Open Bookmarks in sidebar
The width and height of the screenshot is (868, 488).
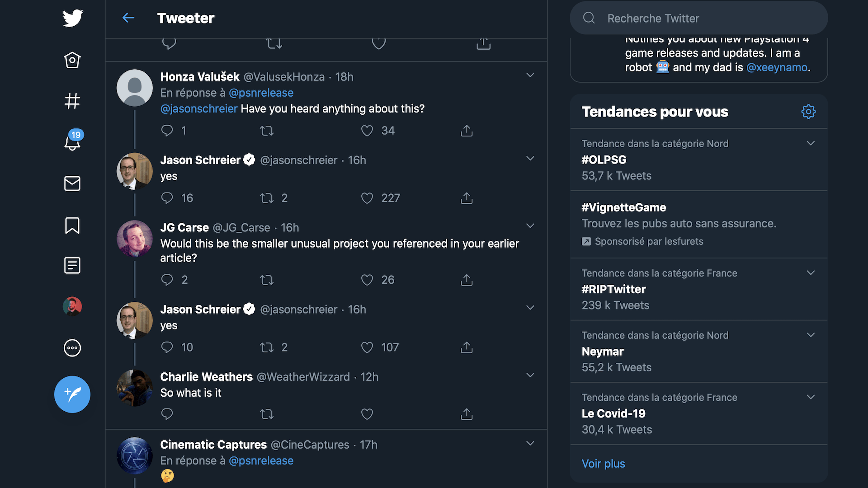coord(72,225)
